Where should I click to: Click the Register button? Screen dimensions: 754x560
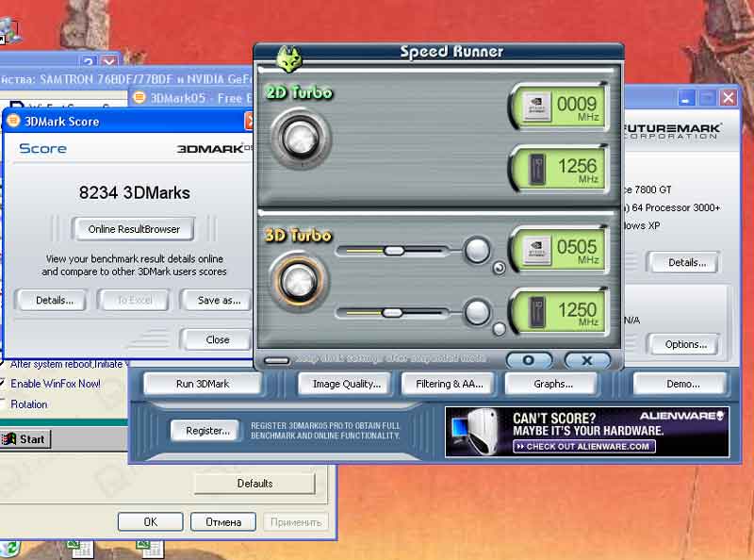[x=207, y=431]
